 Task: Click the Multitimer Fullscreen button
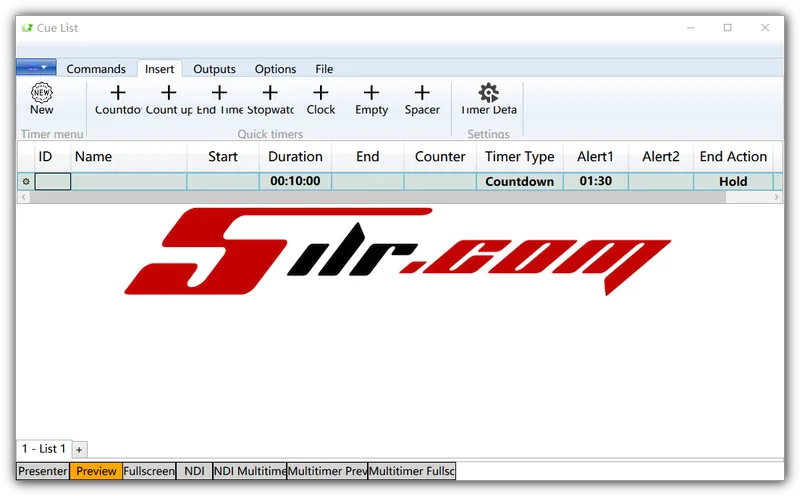coord(412,471)
